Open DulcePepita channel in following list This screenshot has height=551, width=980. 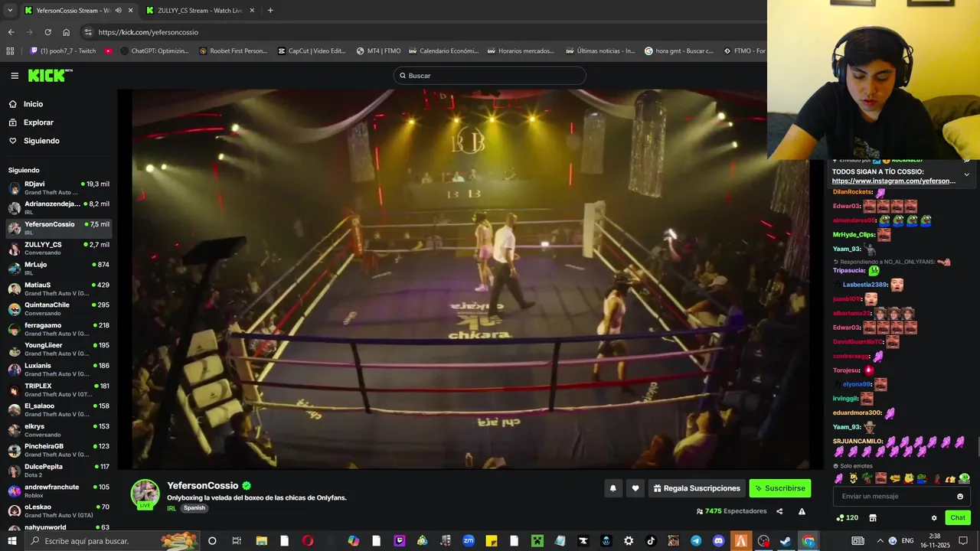pos(58,471)
